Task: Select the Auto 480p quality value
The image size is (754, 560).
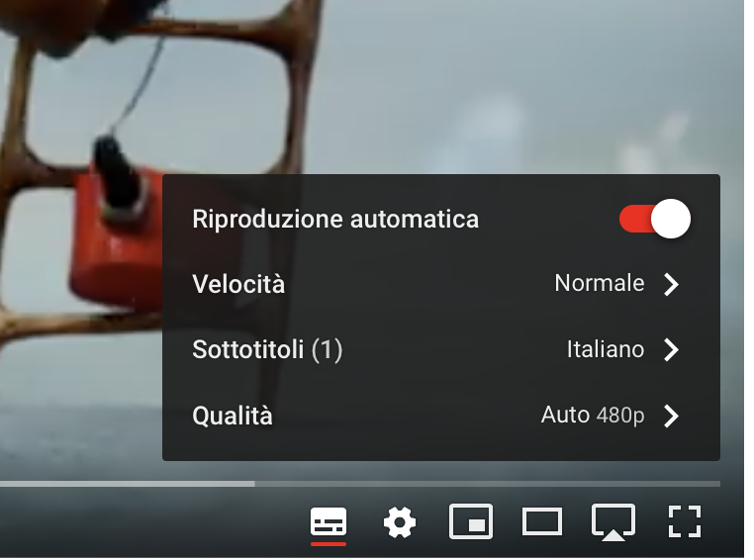Action: (x=593, y=416)
